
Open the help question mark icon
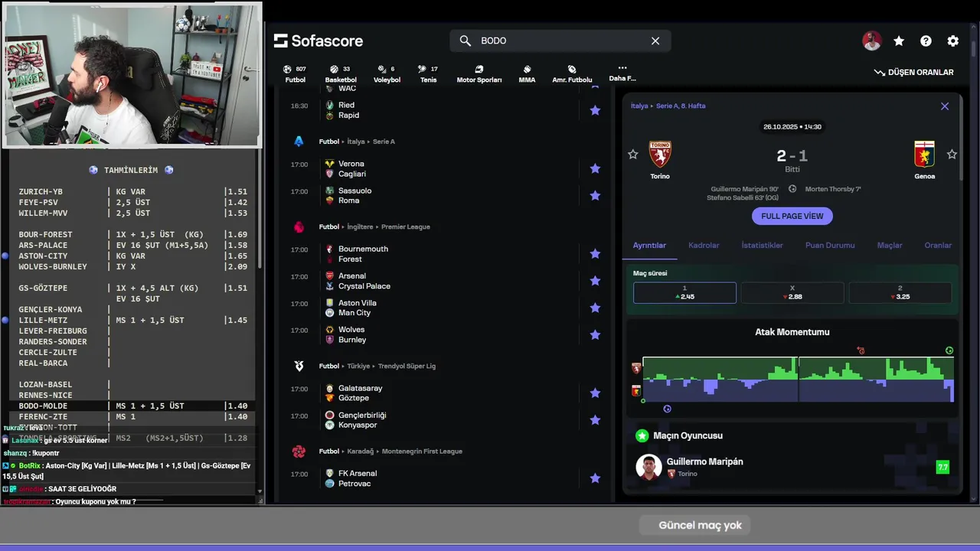pyautogui.click(x=926, y=41)
